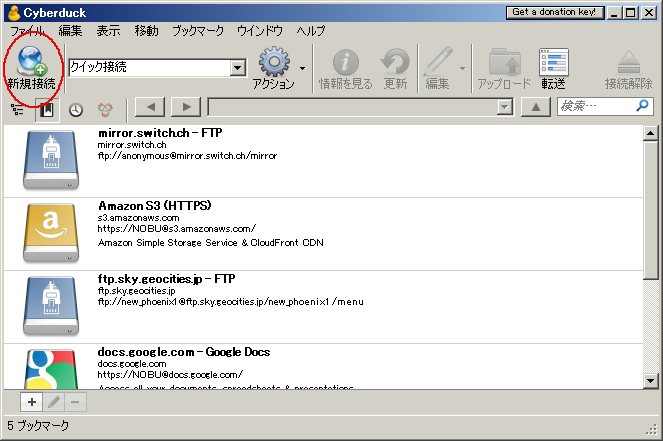This screenshot has height=441, width=663.
Task: Show connection history clock icon
Action: pyautogui.click(x=76, y=110)
